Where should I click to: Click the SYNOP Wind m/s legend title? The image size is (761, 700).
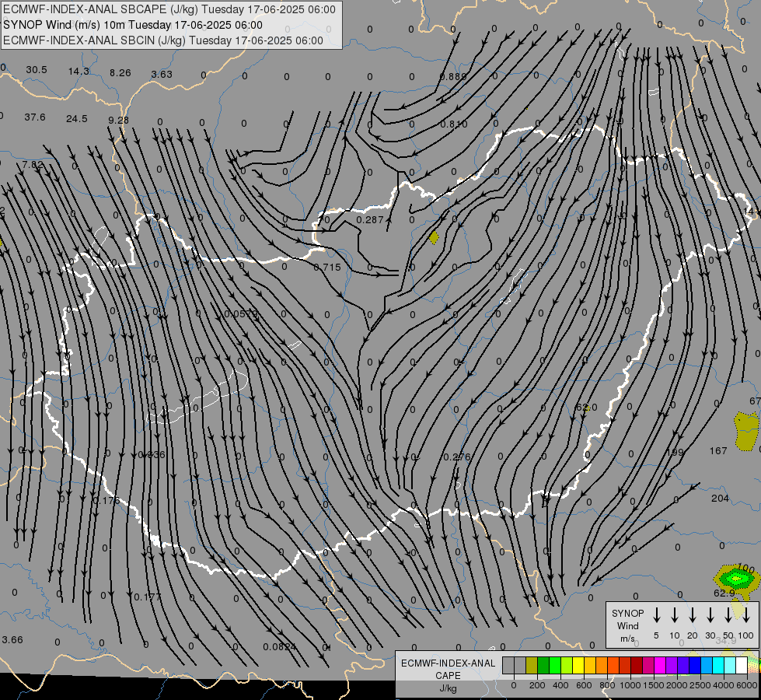627,625
